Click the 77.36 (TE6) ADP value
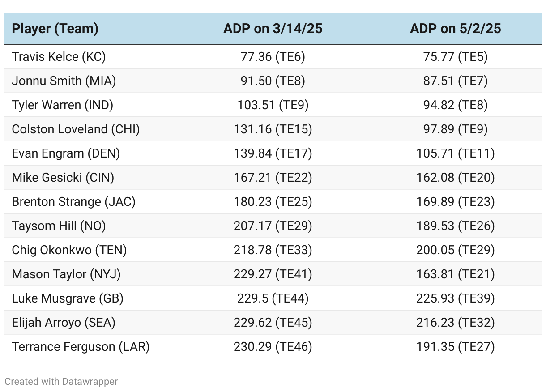This screenshot has height=392, width=546. click(x=273, y=57)
